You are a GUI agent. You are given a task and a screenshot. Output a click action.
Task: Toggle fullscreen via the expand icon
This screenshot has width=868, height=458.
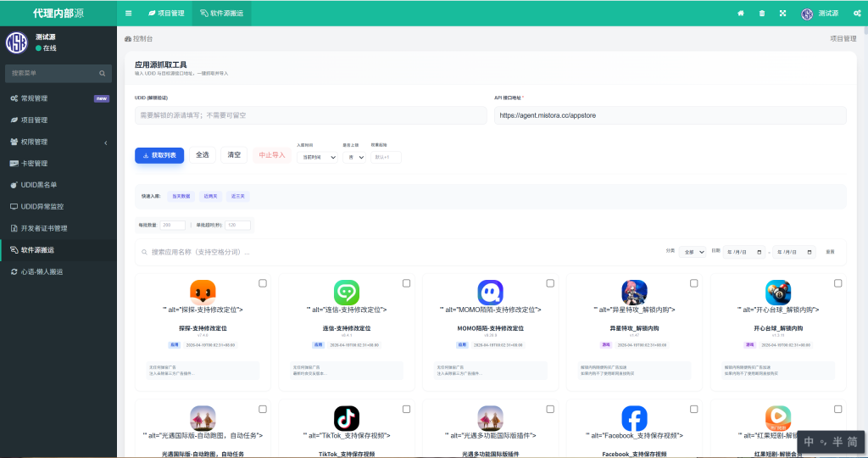click(782, 14)
